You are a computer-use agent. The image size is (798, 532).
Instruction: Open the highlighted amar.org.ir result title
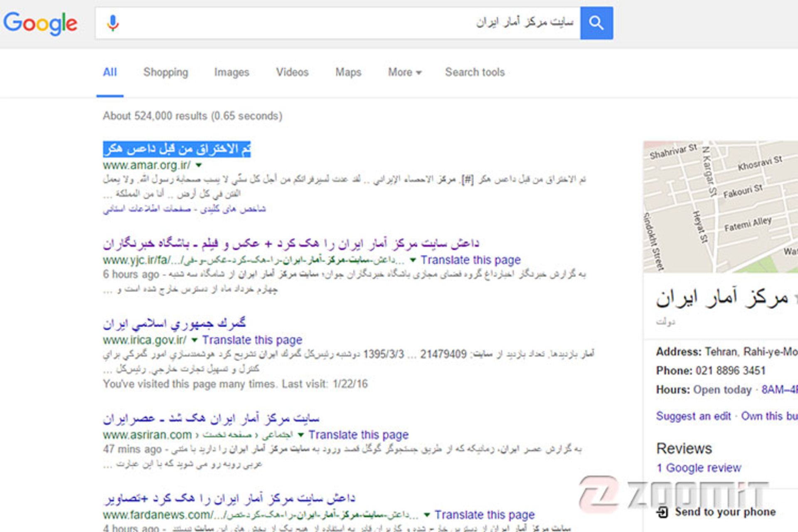click(177, 149)
